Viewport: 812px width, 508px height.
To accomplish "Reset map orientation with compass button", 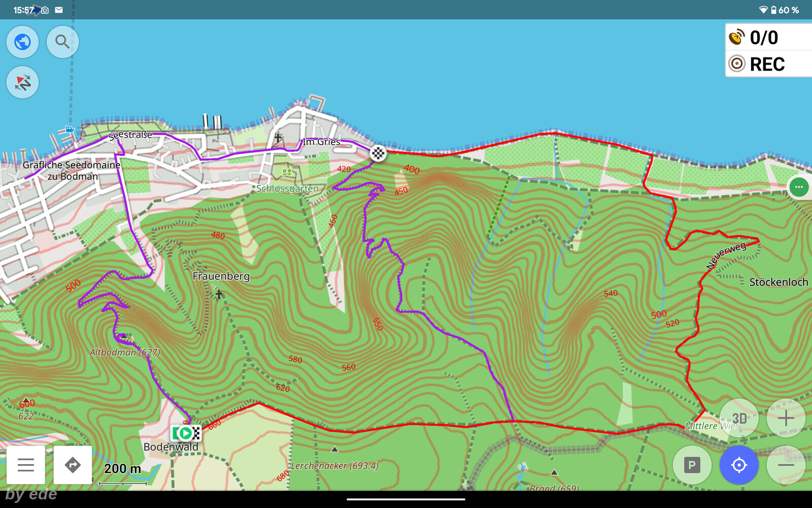I will pyautogui.click(x=22, y=82).
